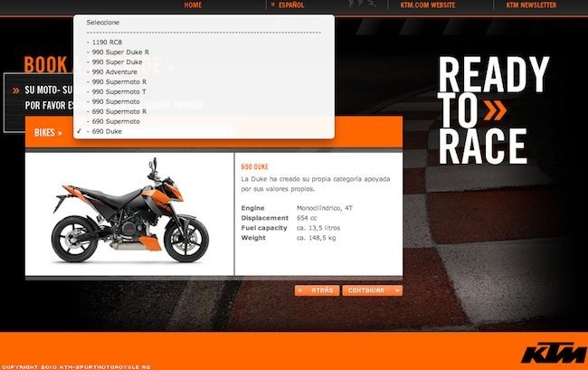Screen dimensions: 588x370
Task: Choose the 990 Supermoto entry
Action: 204,101
